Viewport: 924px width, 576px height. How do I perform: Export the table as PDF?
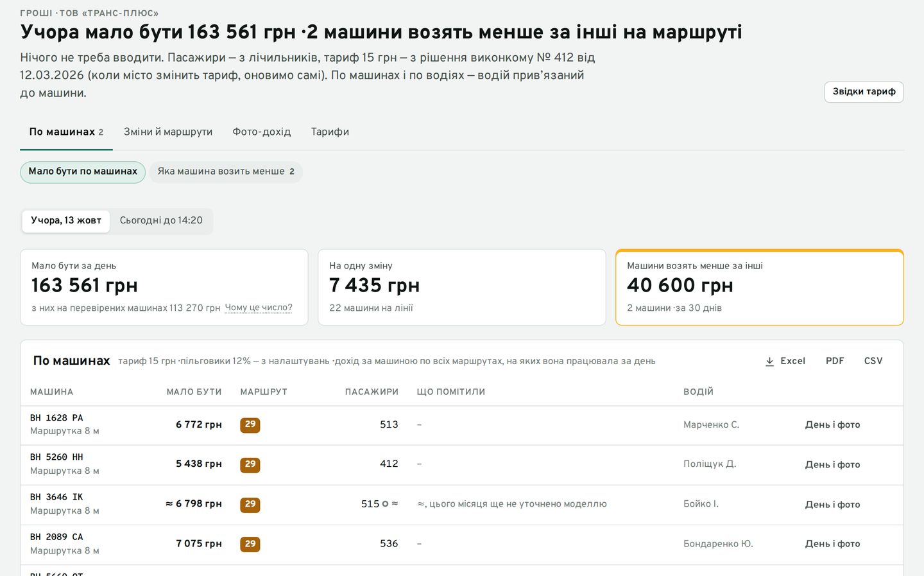click(835, 361)
